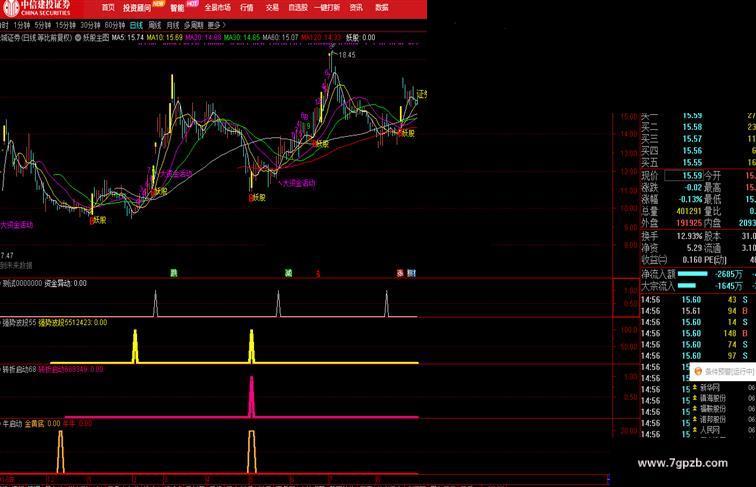Switch chart to 60分钟 period
This screenshot has height=487, width=756.
pos(115,25)
